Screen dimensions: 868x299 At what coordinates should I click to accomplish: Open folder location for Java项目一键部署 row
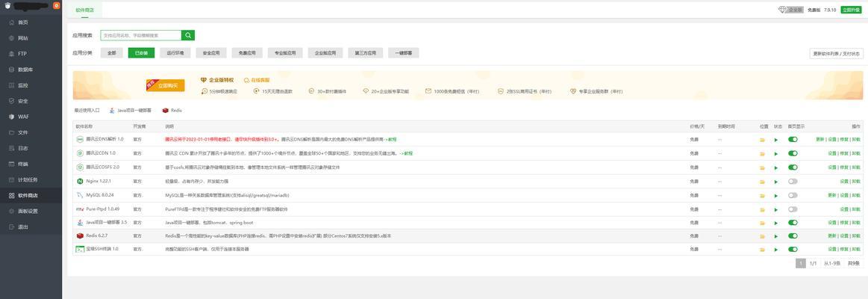click(x=762, y=223)
